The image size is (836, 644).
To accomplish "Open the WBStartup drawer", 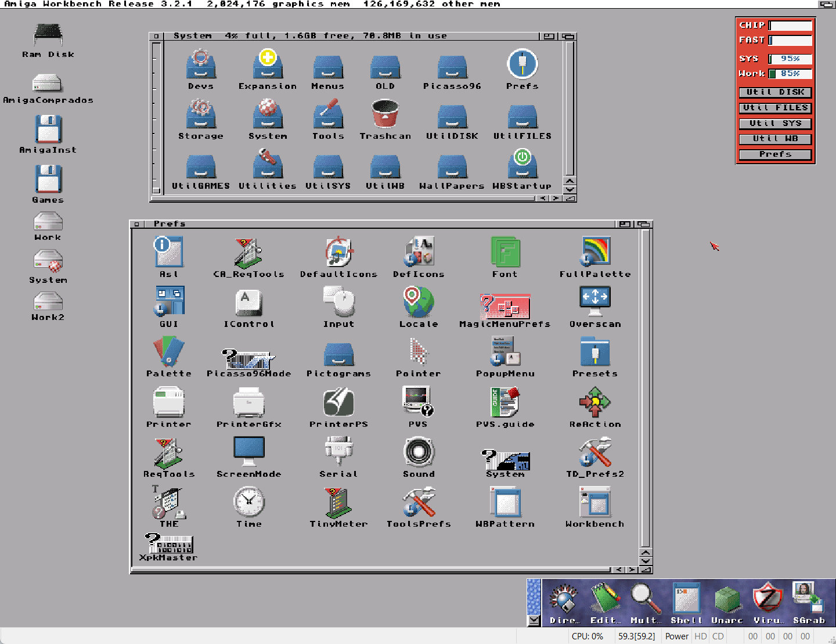I will pos(522,164).
